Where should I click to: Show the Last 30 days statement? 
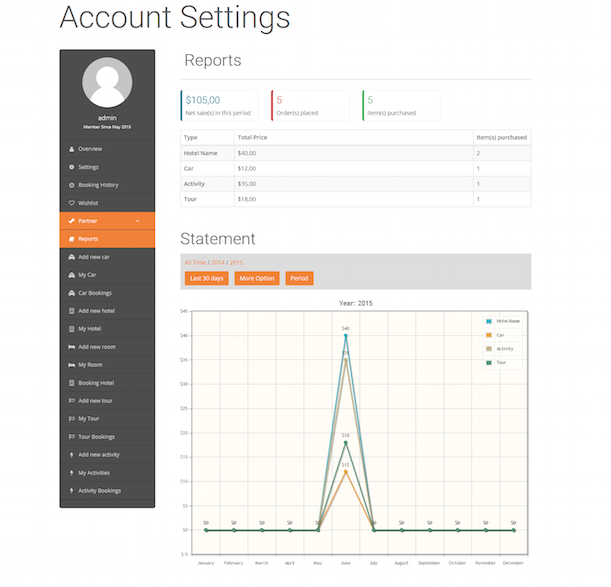(x=207, y=278)
